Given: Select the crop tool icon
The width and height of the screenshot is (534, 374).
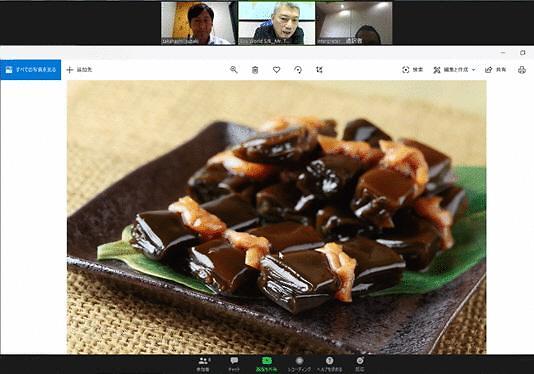Looking at the screenshot, I should 319,70.
